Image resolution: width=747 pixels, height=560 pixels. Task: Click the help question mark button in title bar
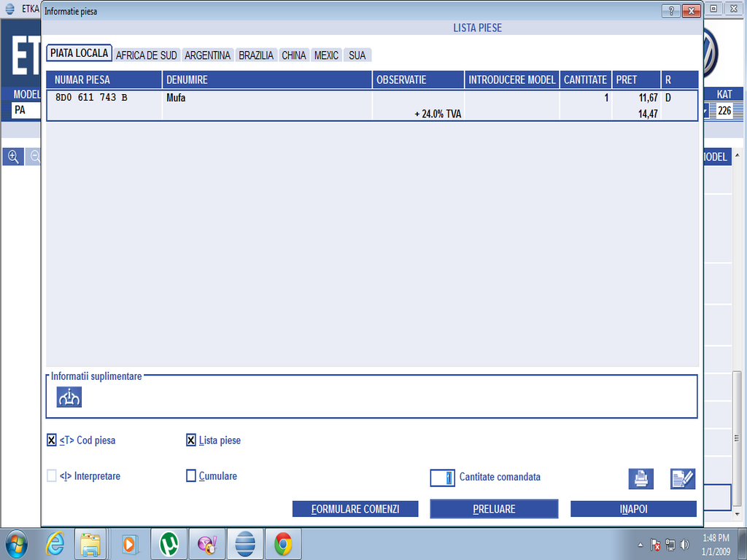(x=670, y=11)
